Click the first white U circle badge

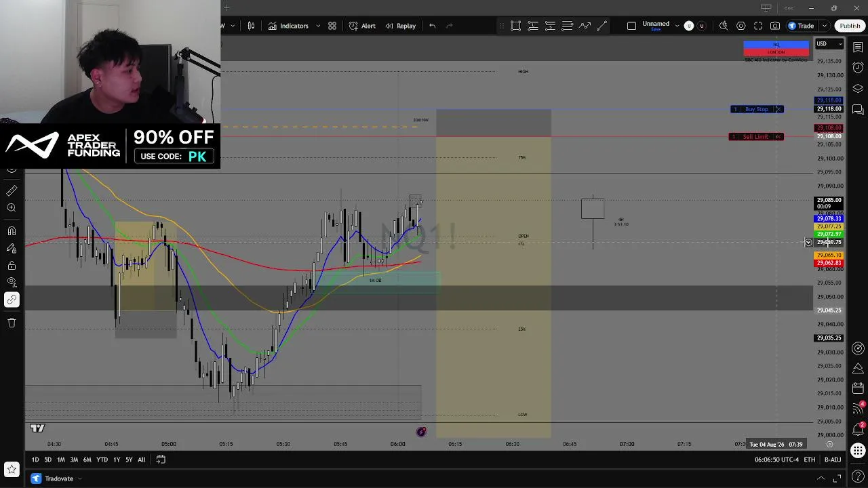(x=689, y=26)
